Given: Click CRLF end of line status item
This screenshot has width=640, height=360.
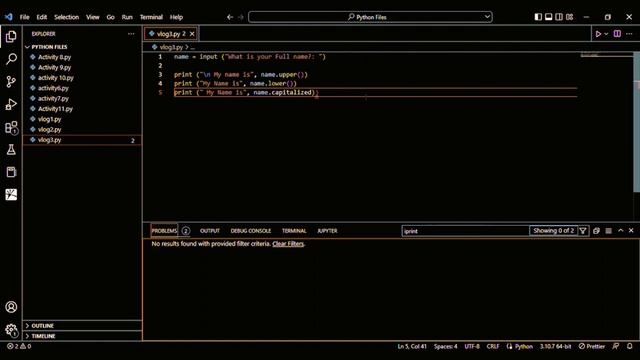Looking at the screenshot, I should coord(493,346).
